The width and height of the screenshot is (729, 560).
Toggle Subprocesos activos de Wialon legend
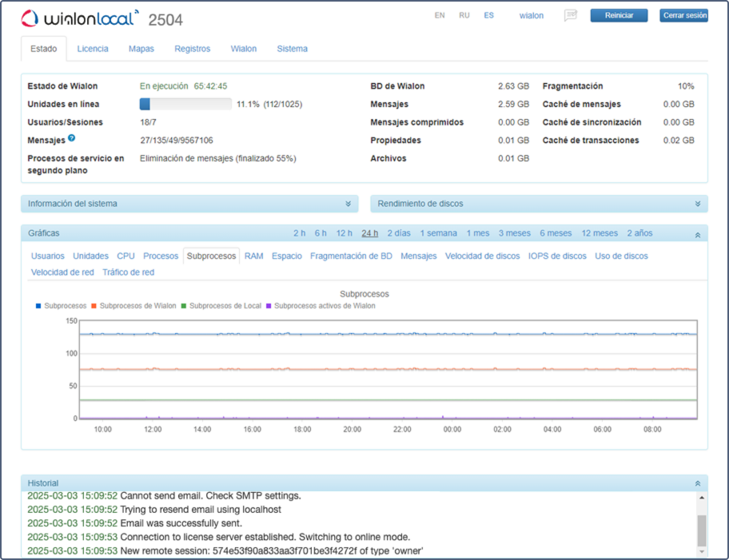[321, 306]
